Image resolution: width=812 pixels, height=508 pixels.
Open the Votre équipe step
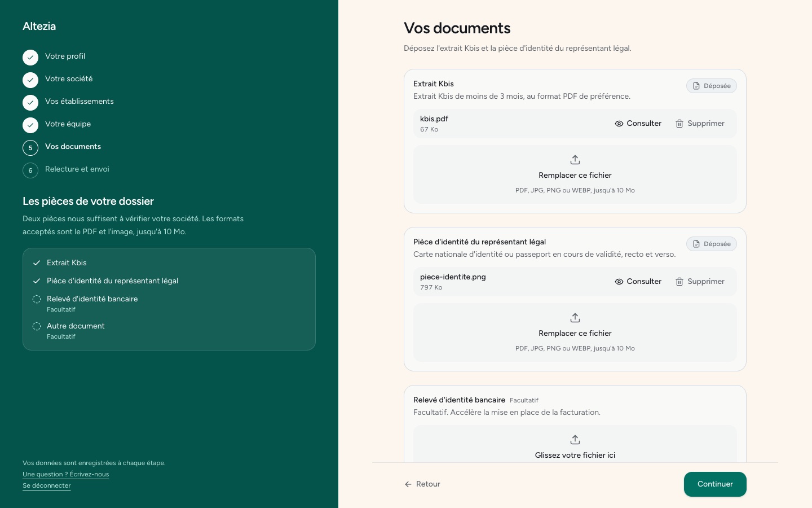pos(68,124)
